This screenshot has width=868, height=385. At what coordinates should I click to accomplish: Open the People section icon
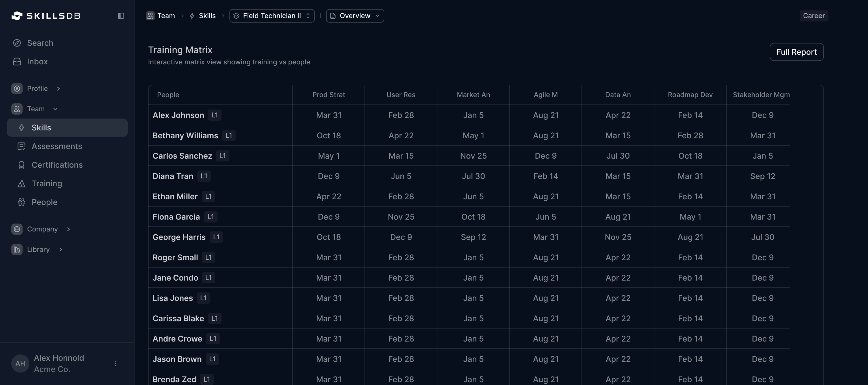[21, 202]
